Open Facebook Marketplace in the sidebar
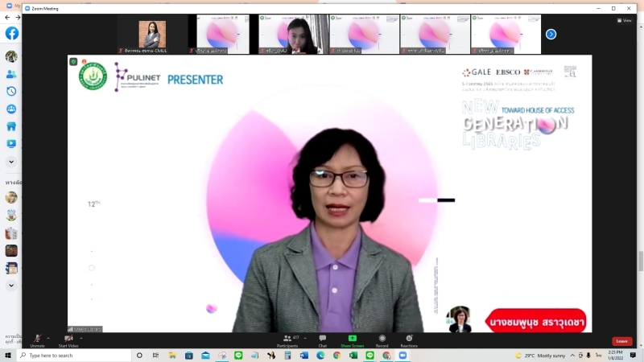Screen dimensions: 644x362 click(x=11, y=126)
